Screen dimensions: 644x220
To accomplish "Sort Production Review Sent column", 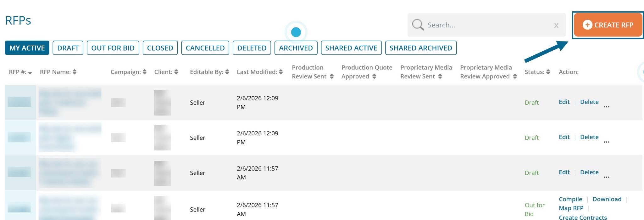I will (x=331, y=76).
